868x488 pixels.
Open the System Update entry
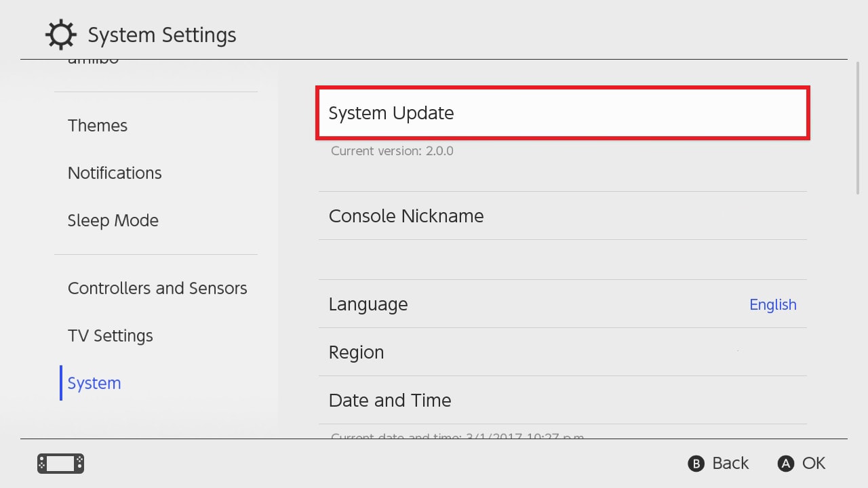tap(562, 113)
